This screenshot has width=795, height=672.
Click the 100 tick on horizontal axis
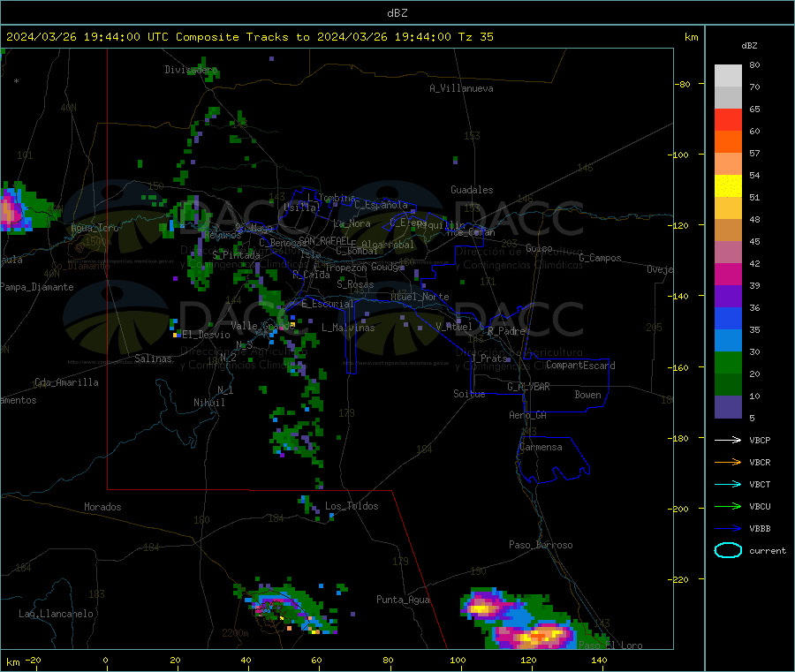coord(458,660)
